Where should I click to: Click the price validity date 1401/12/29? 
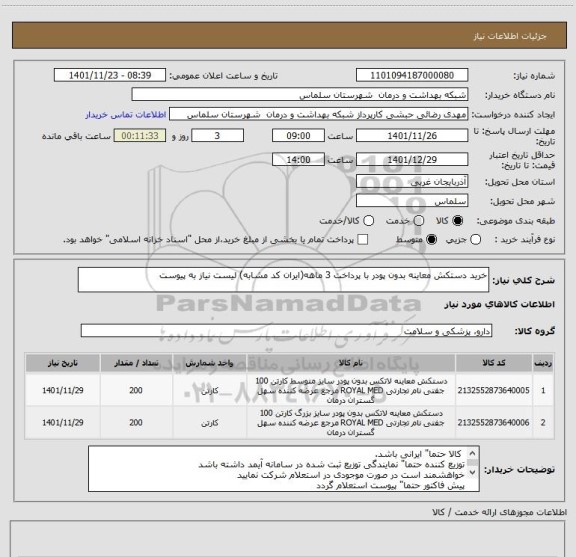coord(412,159)
